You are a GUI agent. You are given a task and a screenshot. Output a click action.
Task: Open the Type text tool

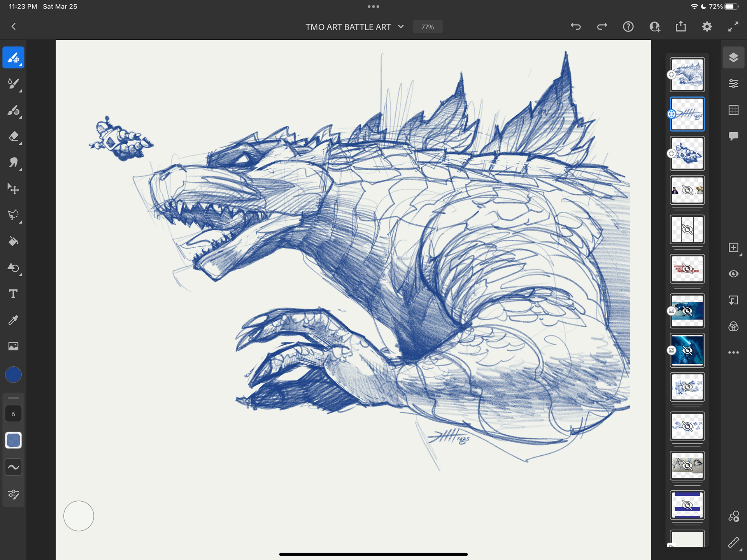click(x=13, y=294)
